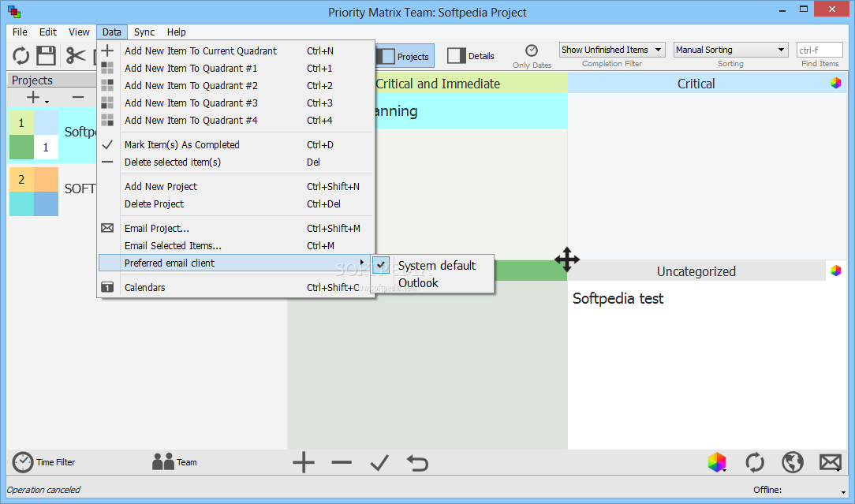Click the bottom globe icon
Image resolution: width=855 pixels, height=504 pixels.
tap(792, 462)
